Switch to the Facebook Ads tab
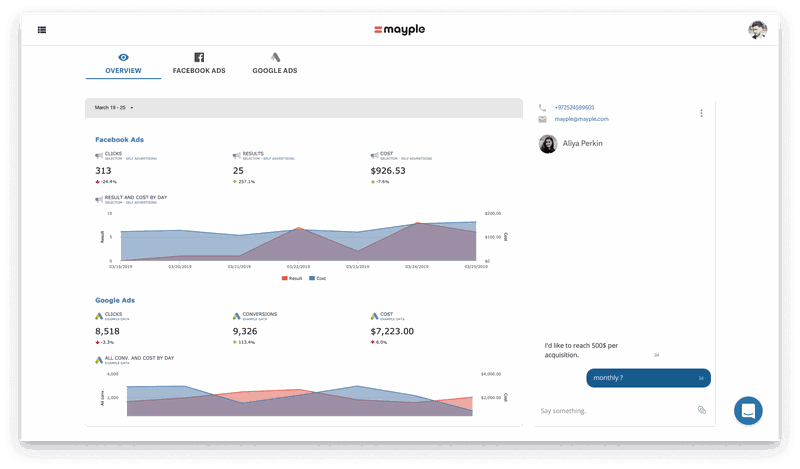 tap(199, 64)
